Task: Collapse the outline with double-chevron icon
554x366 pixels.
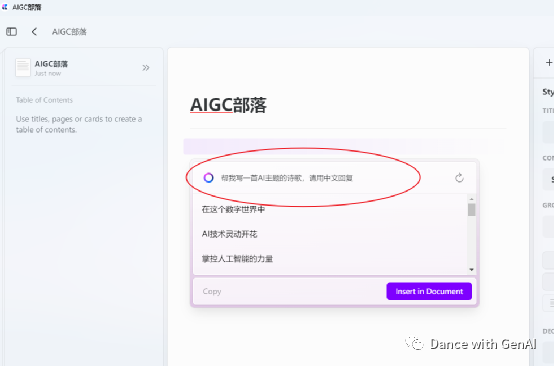Action: coord(146,68)
